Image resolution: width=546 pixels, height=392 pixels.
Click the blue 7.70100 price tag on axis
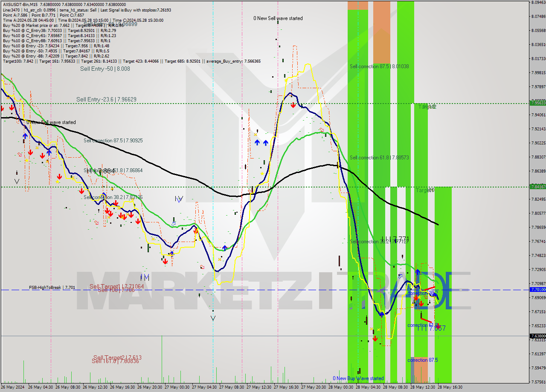(x=537, y=290)
